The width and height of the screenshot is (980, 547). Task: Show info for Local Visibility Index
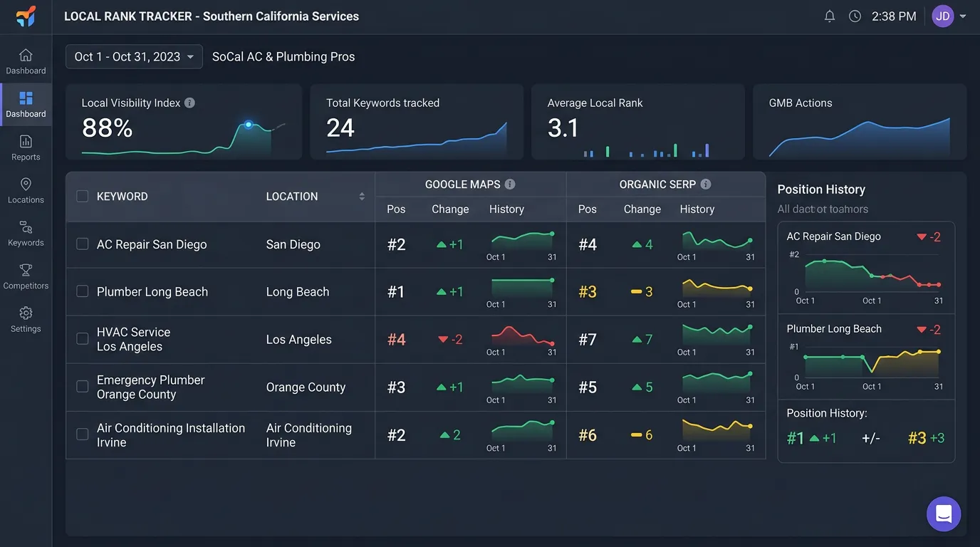click(189, 103)
